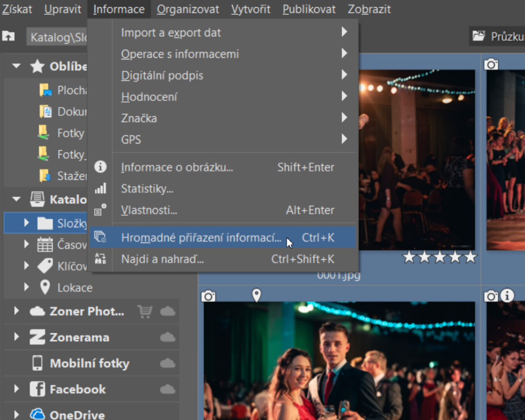The image size is (525, 420).
Task: Expand Digitální podpis submenu
Action: [x=223, y=75]
